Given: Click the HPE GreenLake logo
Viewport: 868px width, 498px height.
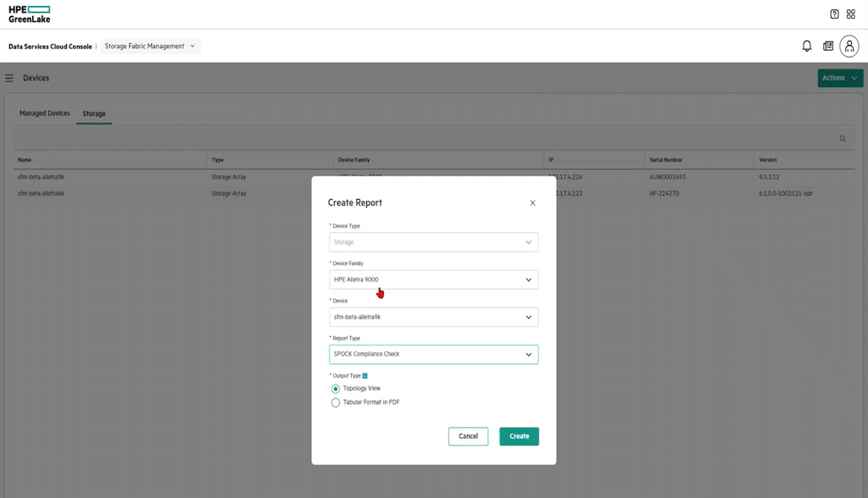Looking at the screenshot, I should click(x=30, y=14).
